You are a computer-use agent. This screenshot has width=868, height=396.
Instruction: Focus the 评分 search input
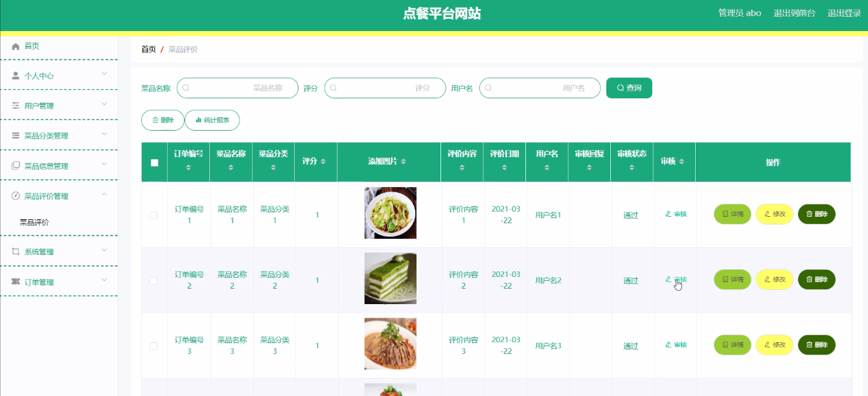coord(385,88)
